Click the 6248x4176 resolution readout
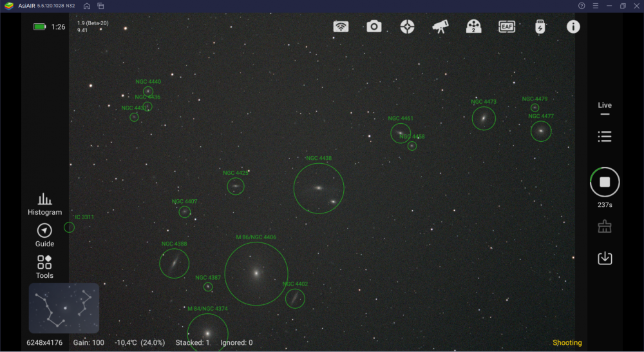Screen dimensions: 644x352 pyautogui.click(x=44, y=342)
